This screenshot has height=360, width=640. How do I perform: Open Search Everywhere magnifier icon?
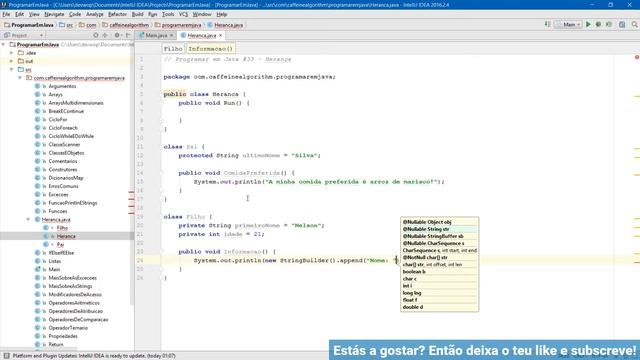click(x=635, y=24)
